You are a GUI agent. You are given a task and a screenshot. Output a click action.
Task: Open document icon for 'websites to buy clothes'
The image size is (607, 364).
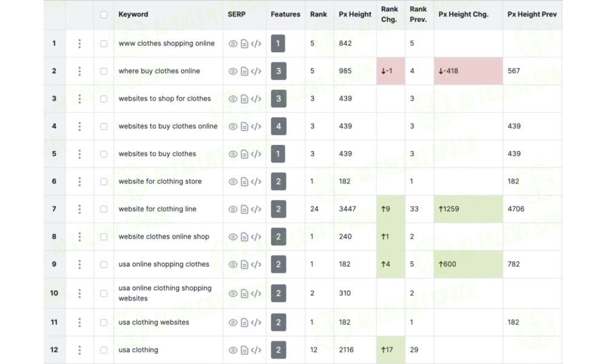pos(244,154)
